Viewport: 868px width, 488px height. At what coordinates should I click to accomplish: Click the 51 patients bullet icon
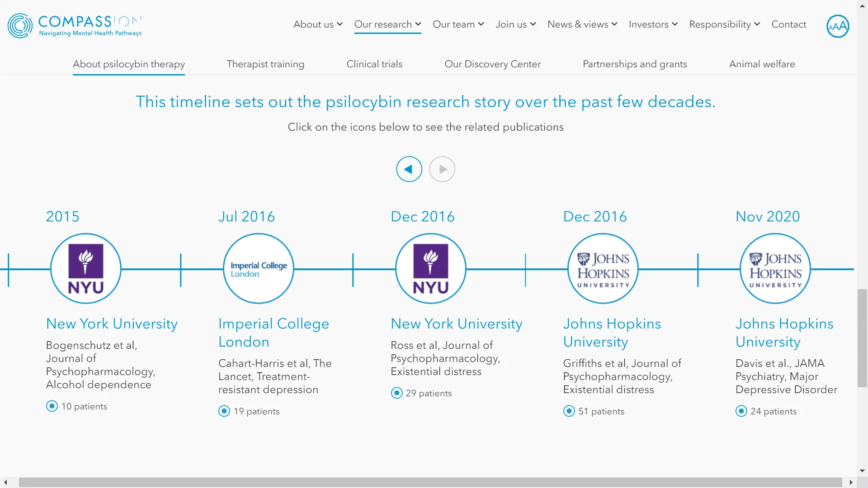pos(569,411)
